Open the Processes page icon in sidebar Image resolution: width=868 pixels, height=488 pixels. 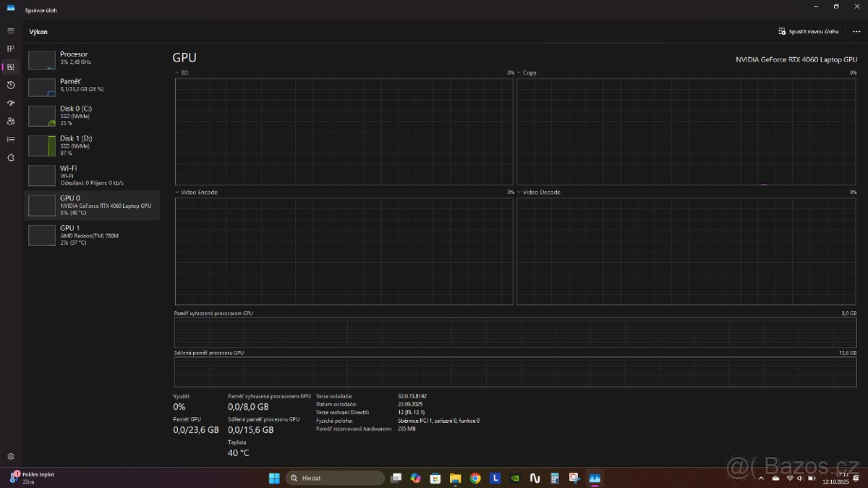click(x=11, y=49)
